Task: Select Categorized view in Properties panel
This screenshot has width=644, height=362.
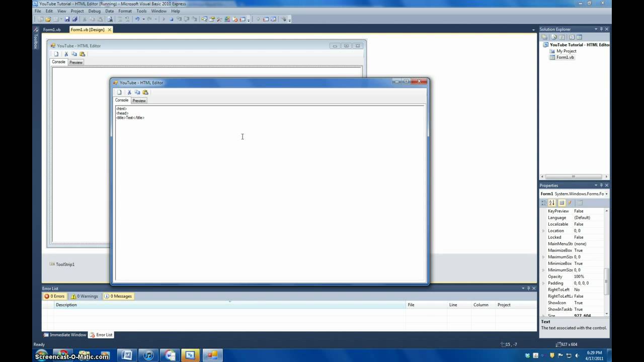Action: 544,203
